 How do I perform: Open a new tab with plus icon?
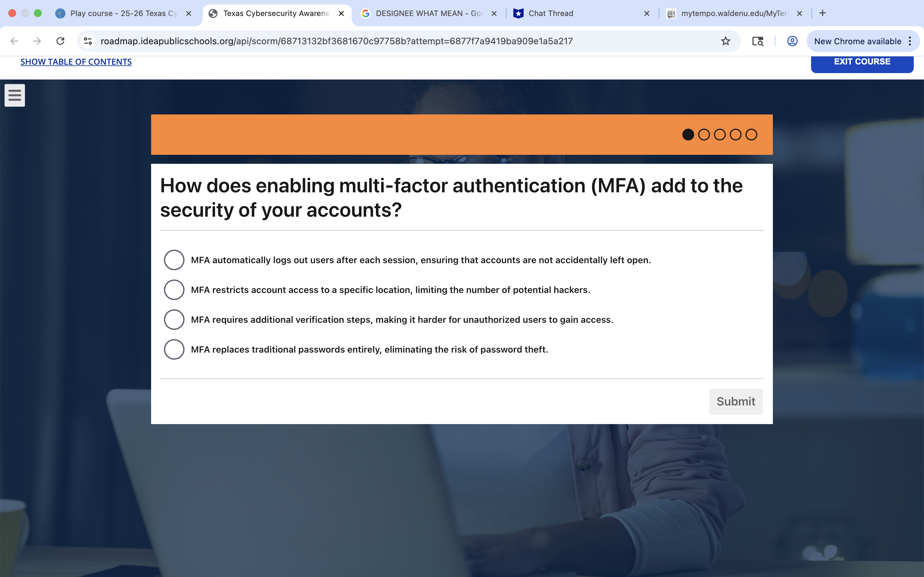pyautogui.click(x=823, y=13)
